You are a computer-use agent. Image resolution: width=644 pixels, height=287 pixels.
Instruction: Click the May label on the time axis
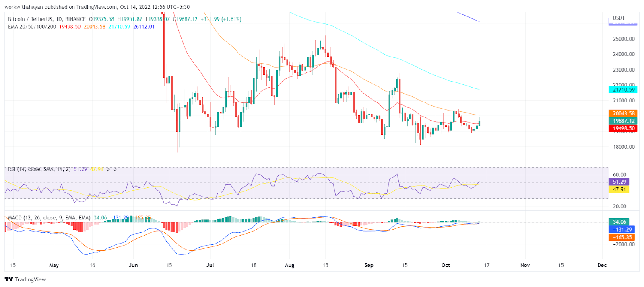pyautogui.click(x=54, y=265)
